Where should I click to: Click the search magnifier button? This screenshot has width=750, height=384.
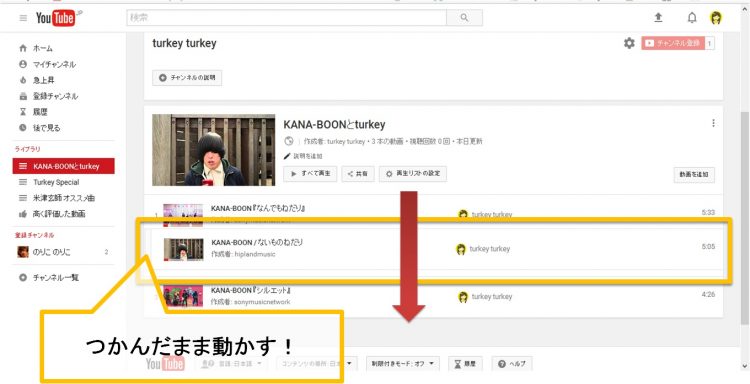(464, 18)
